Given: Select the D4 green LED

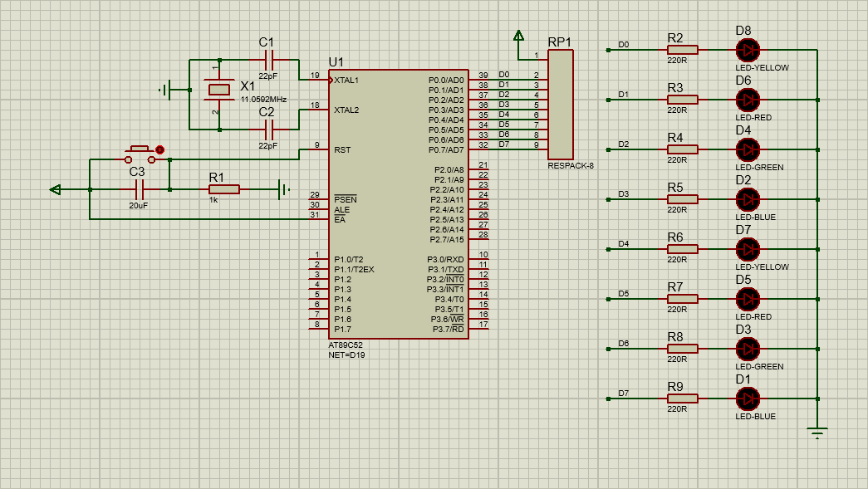Looking at the screenshot, I should pyautogui.click(x=748, y=149).
